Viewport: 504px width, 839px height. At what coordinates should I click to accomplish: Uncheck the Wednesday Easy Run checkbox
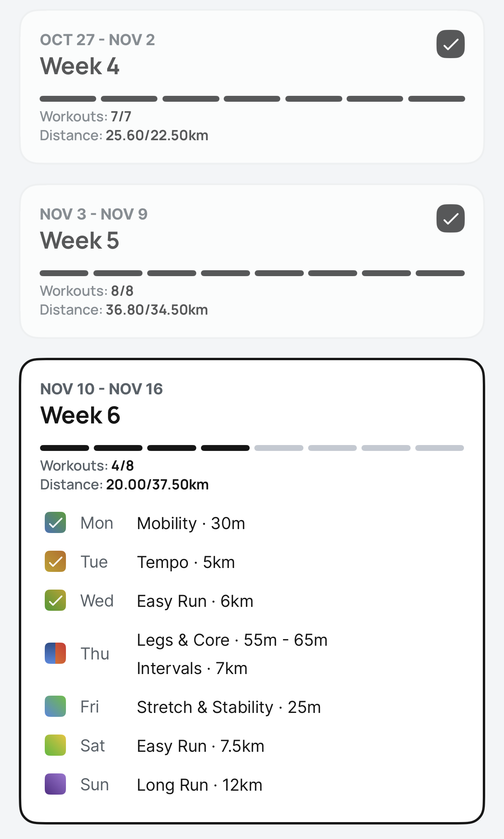55,600
